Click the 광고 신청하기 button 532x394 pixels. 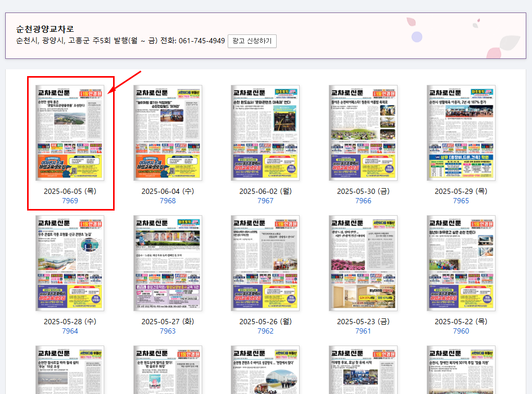pyautogui.click(x=252, y=42)
